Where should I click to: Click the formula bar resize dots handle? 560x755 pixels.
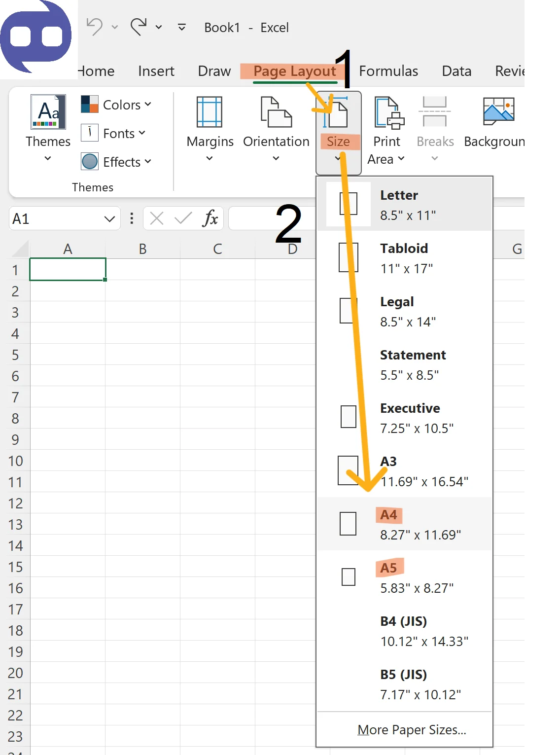point(132,218)
